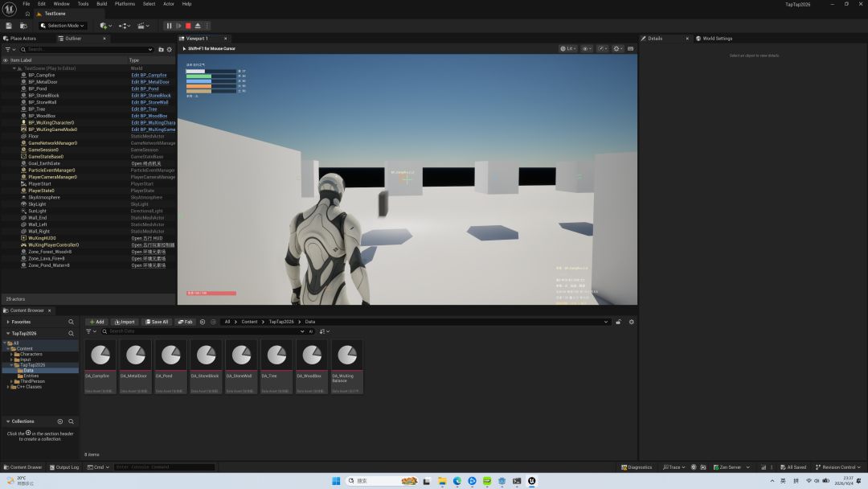
Task: Click the Unreal Engine logo icon
Action: [x=10, y=9]
